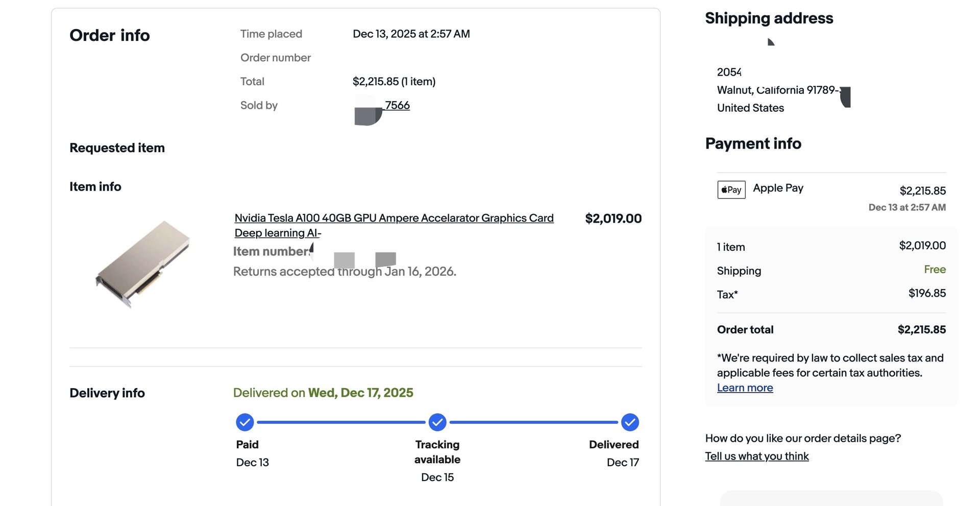The height and width of the screenshot is (506, 980).
Task: Select the Delivered checkmark icon
Action: coord(629,422)
